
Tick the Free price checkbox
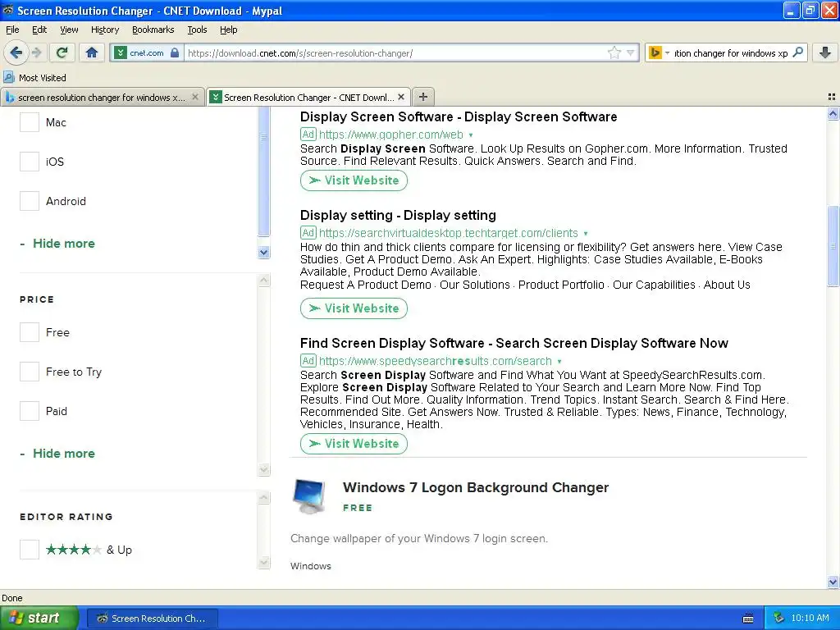click(x=30, y=332)
